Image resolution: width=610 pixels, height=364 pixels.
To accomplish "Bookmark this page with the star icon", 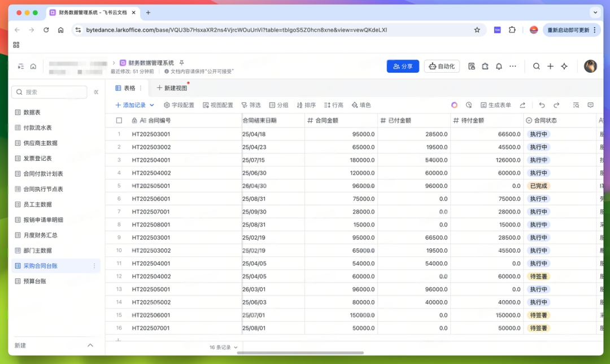I will tap(477, 30).
